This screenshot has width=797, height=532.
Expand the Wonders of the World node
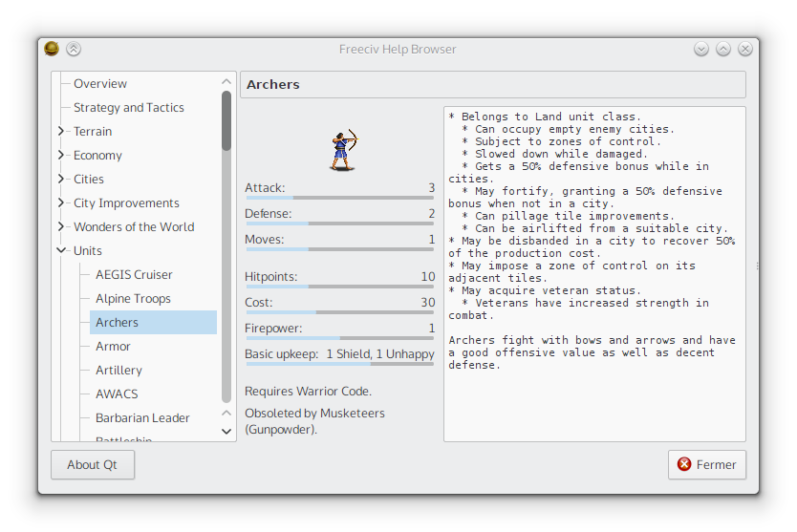[x=61, y=227]
